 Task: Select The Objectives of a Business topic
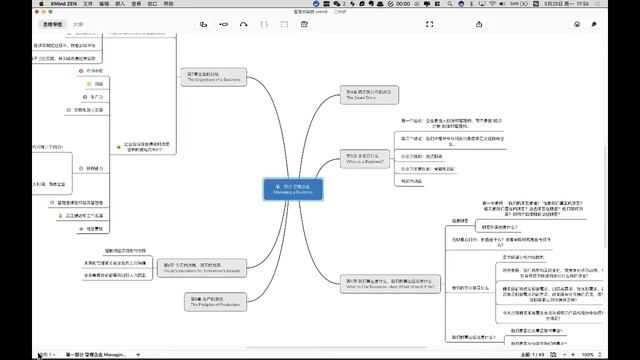pyautogui.click(x=214, y=77)
